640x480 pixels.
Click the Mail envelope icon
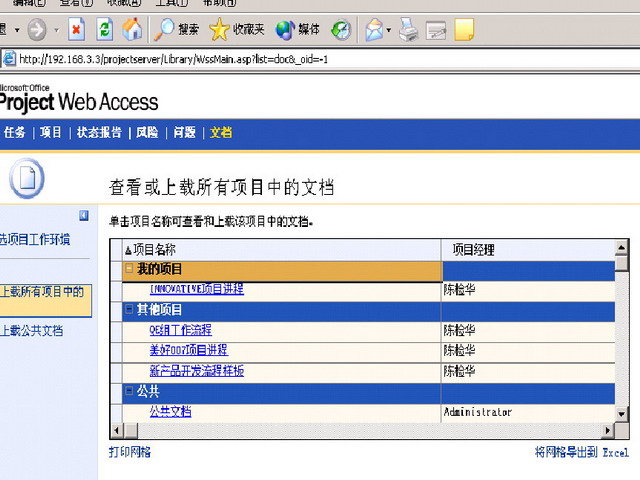tap(374, 30)
